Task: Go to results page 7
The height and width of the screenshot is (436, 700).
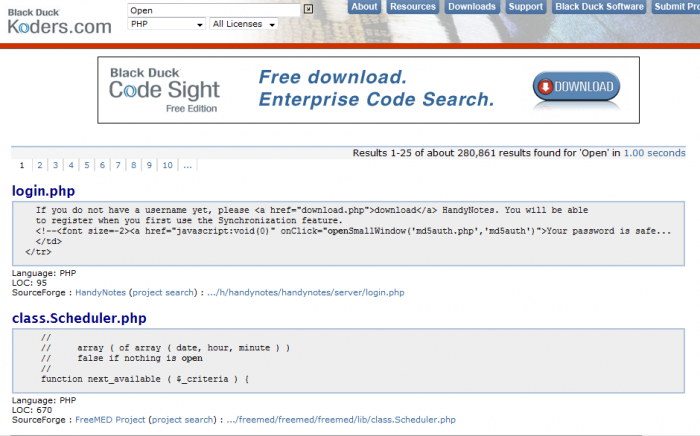Action: (118, 166)
